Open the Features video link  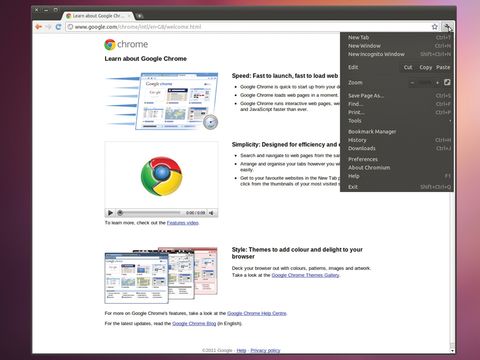(183, 223)
